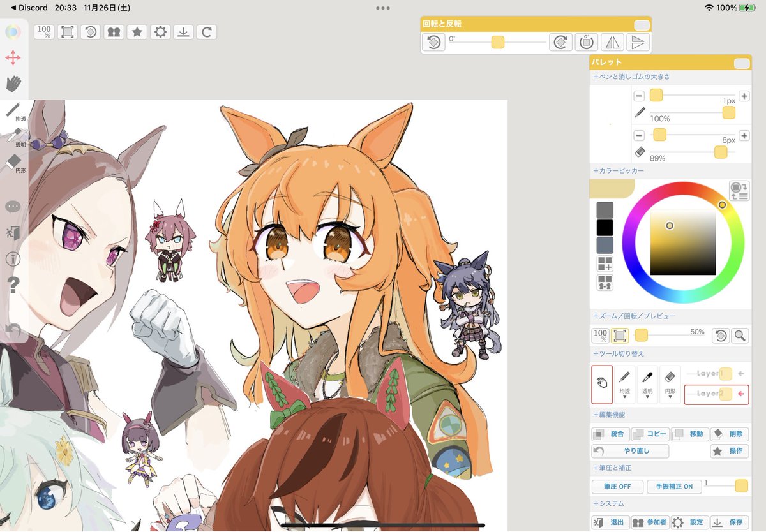This screenshot has width=766, height=532.
Task: Click 保存 save button in system section
Action: pyautogui.click(x=730, y=522)
